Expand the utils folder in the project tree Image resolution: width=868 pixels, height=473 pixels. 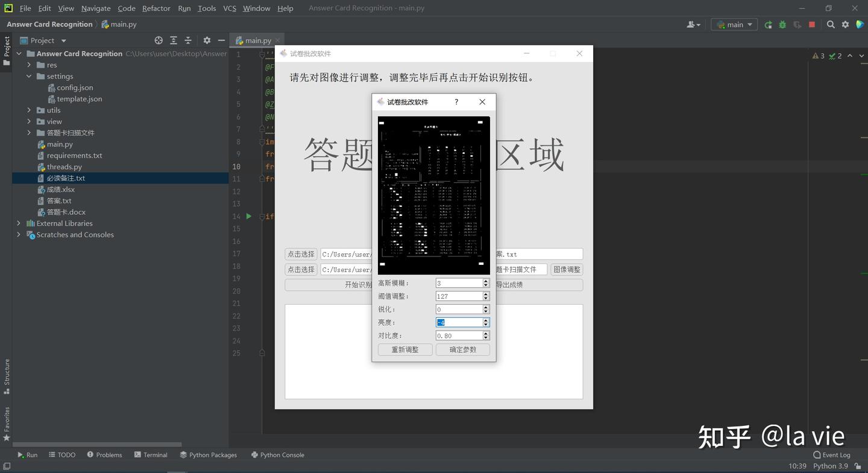click(x=29, y=110)
